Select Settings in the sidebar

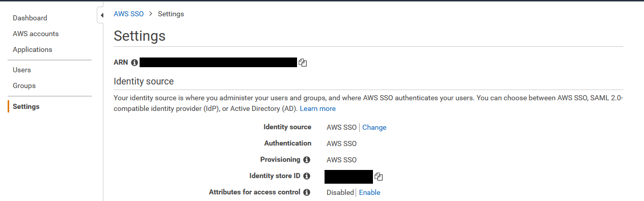[x=26, y=106]
